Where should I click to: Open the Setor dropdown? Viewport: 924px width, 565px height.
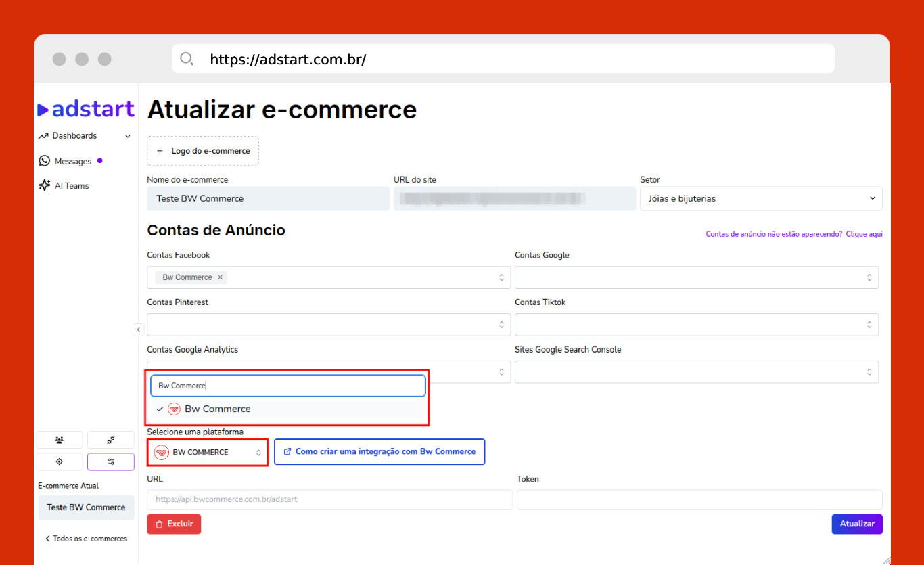click(761, 198)
